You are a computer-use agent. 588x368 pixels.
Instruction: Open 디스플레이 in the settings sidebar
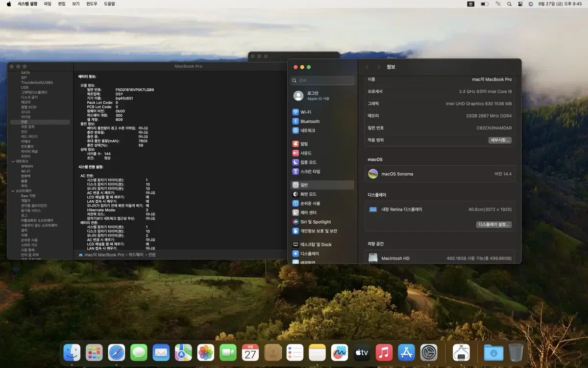tap(323, 254)
